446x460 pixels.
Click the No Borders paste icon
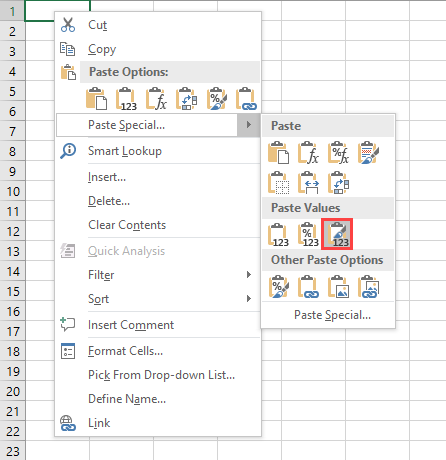[278, 183]
